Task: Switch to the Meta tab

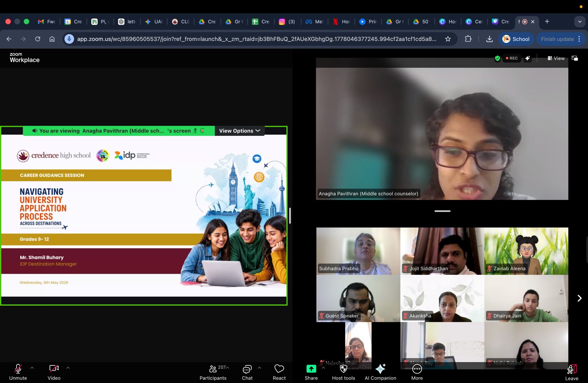Action: (314, 22)
